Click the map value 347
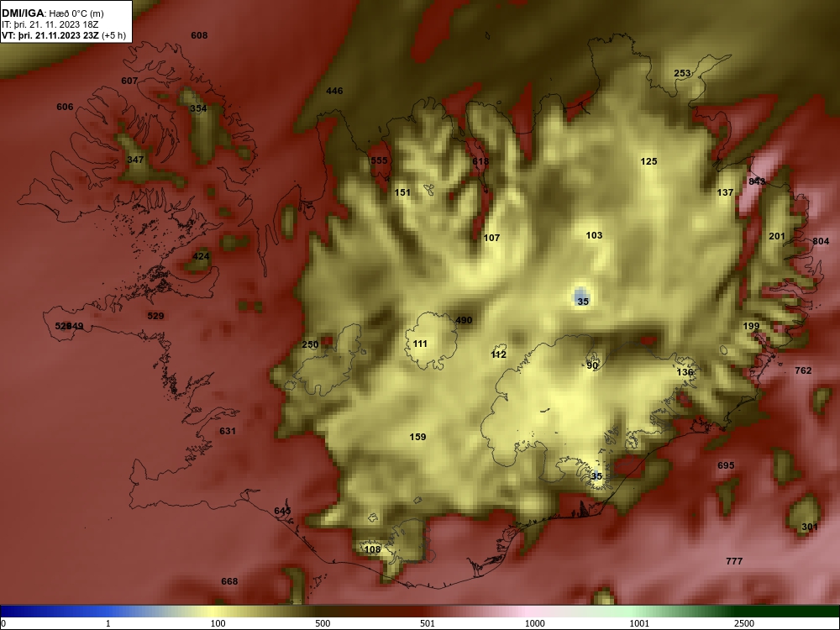 point(135,160)
